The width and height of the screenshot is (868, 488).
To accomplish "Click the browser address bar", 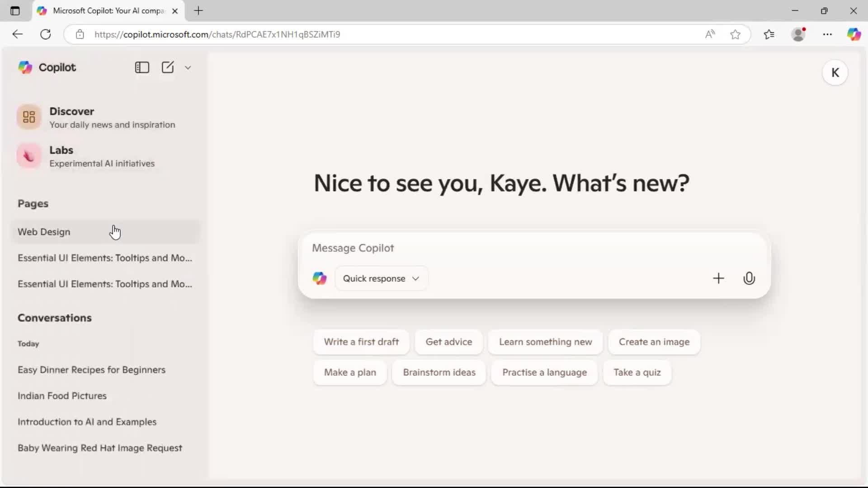I will pos(362,34).
